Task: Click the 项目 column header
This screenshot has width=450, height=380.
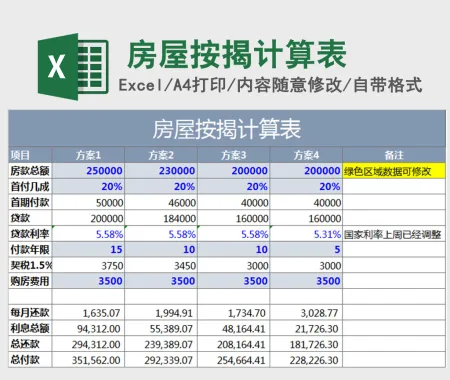Action: coord(30,155)
